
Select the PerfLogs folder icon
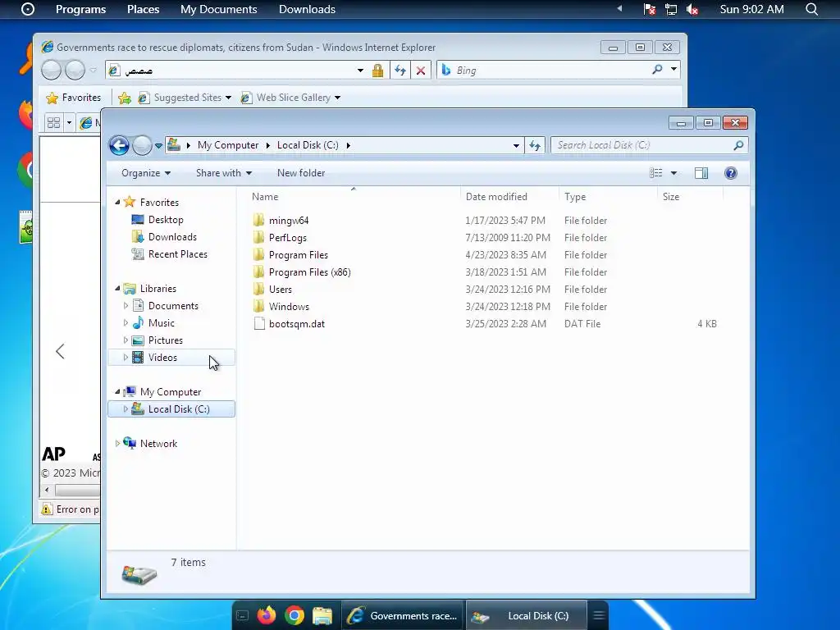258,237
